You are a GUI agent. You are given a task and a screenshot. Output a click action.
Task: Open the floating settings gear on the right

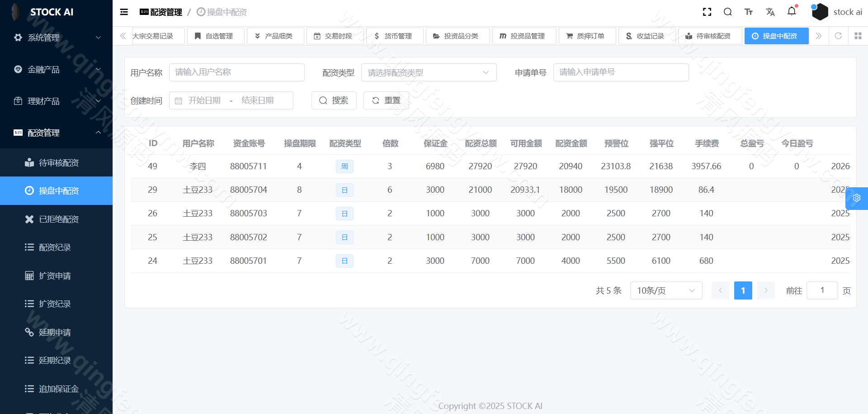pos(857,198)
